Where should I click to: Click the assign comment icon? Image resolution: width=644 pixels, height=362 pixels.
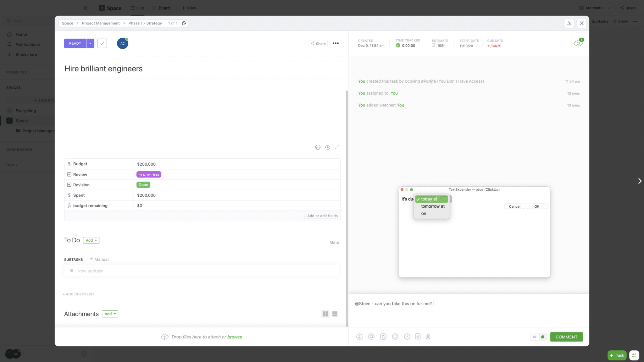coord(359,337)
